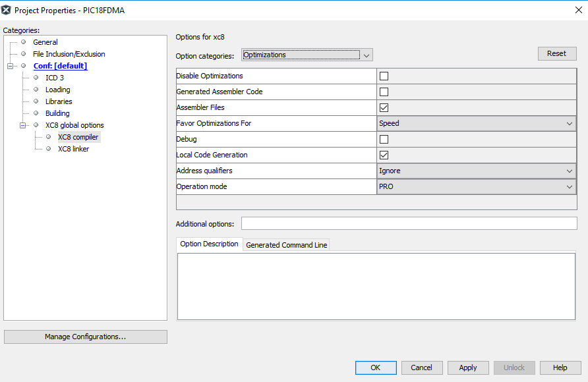Screen dimensions: 588x382
Task: Collapse the Conf: [default] tree node
Action: 11,66
